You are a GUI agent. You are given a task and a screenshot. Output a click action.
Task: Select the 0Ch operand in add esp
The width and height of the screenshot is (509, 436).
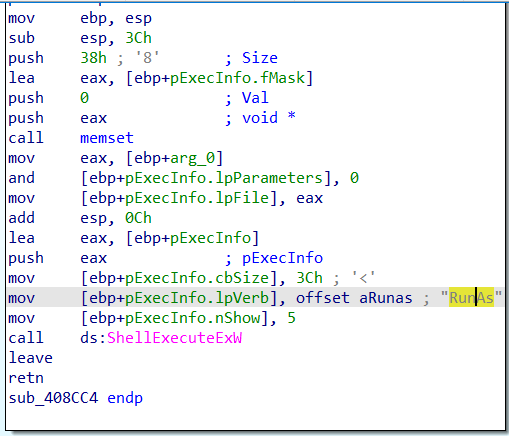point(138,218)
